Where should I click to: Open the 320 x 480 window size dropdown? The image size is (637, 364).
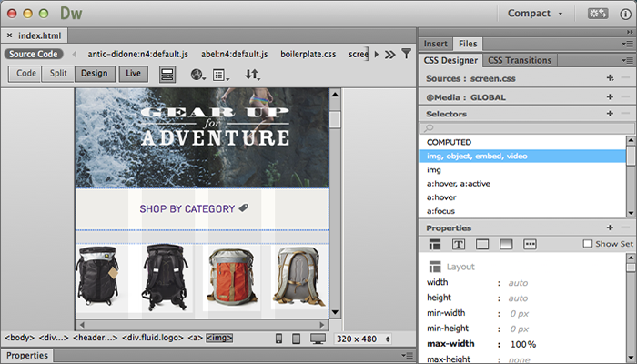coord(362,339)
